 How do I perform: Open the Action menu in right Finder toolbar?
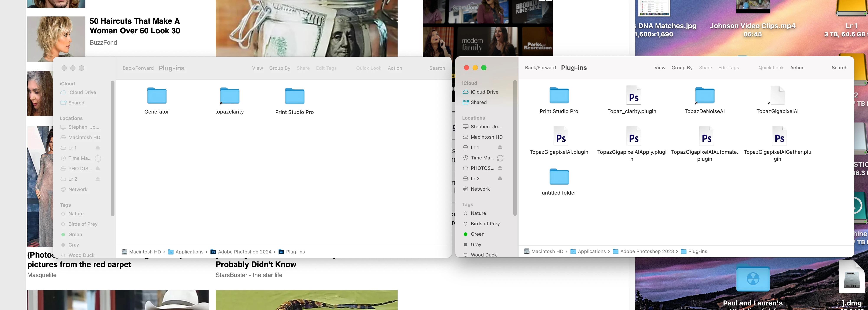tap(797, 68)
